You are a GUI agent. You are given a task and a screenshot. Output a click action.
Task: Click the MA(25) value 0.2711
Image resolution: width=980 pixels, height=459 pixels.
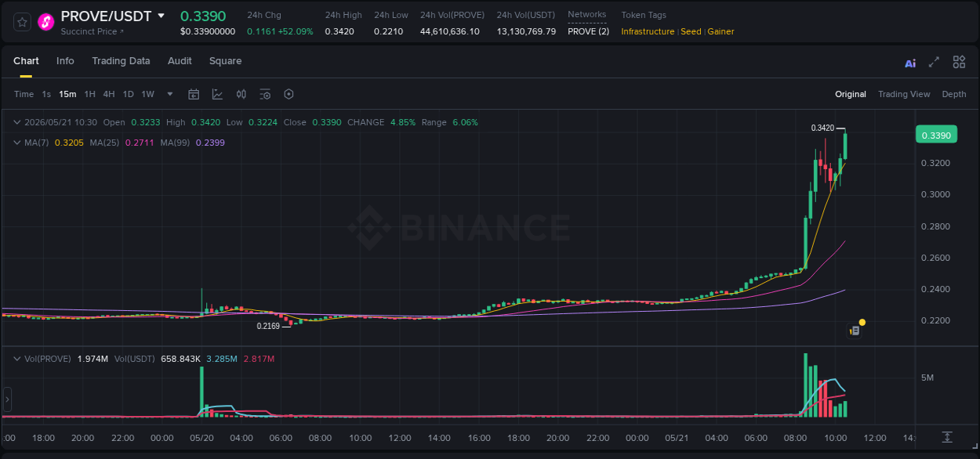point(140,143)
